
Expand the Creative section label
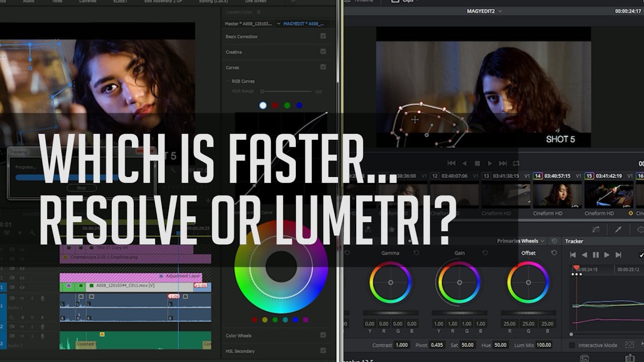tap(233, 52)
